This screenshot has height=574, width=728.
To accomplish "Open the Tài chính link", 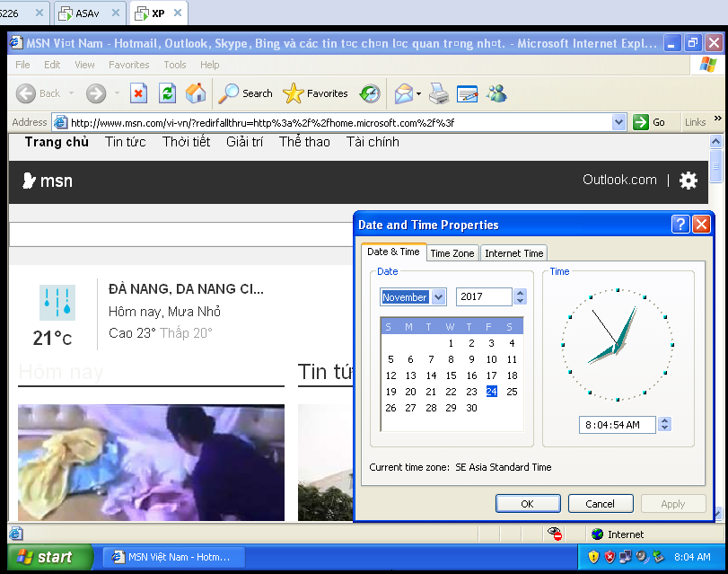I will [x=373, y=142].
